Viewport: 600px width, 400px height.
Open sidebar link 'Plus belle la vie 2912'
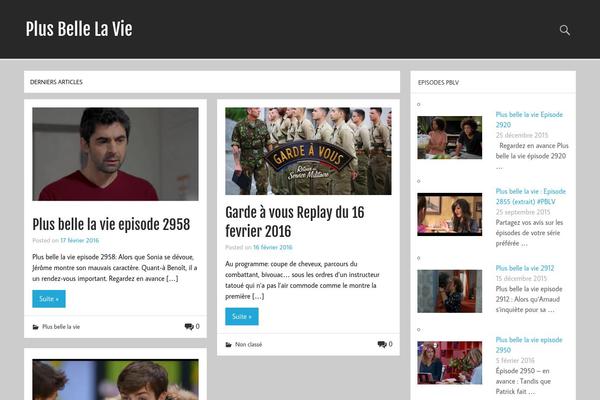coord(525,268)
